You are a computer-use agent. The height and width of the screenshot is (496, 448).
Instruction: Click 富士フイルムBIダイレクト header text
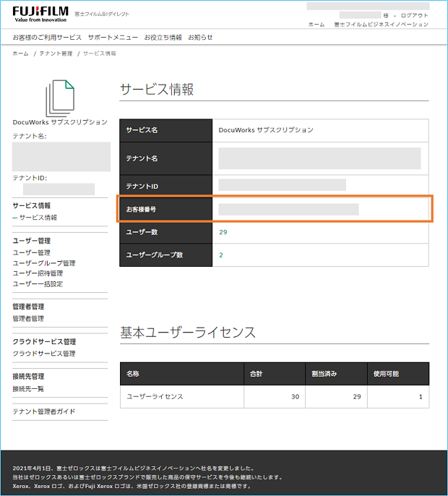pyautogui.click(x=102, y=14)
